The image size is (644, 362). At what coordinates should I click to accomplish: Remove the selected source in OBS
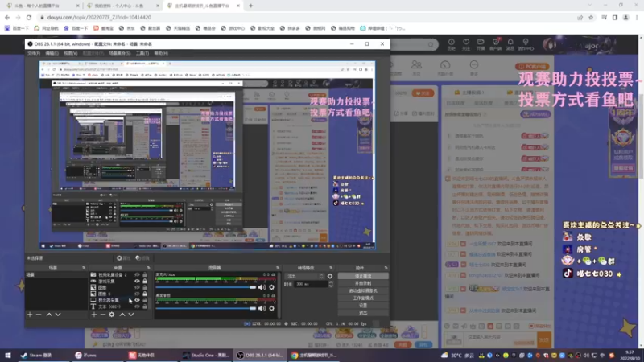pos(103,315)
